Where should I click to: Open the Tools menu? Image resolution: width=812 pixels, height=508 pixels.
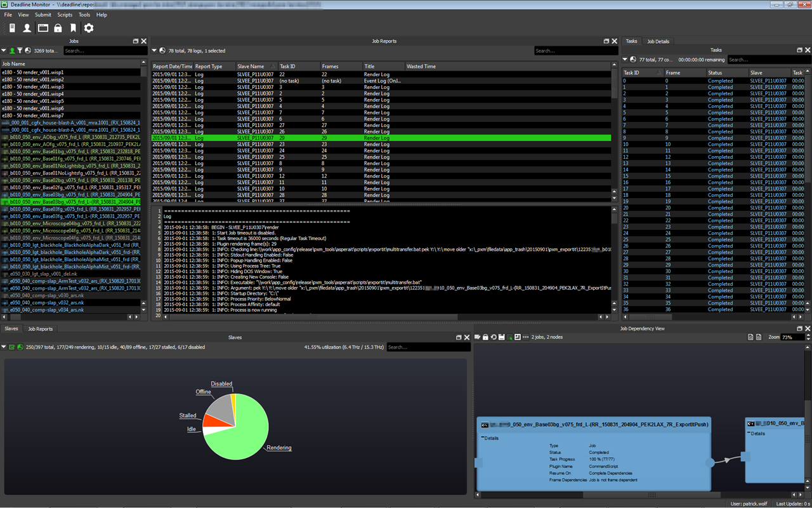pyautogui.click(x=84, y=15)
